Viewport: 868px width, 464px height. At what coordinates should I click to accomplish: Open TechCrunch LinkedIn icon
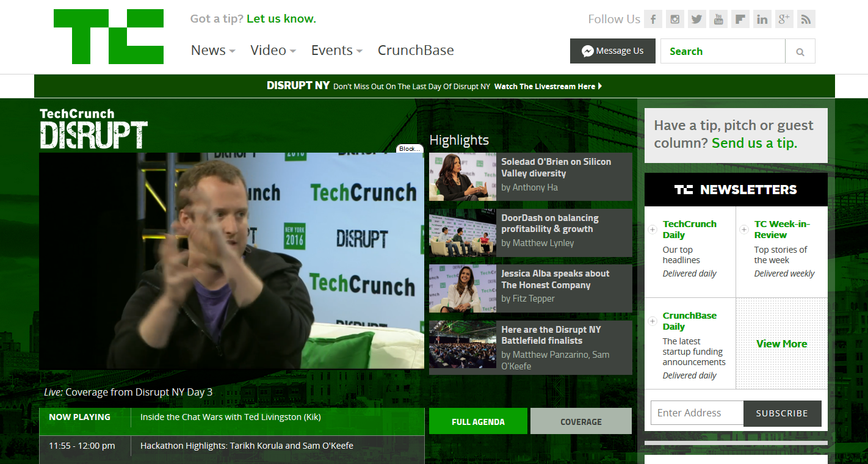coord(762,19)
